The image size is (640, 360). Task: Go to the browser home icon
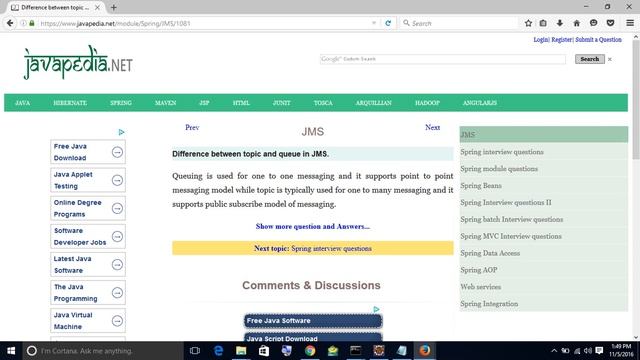(x=576, y=23)
